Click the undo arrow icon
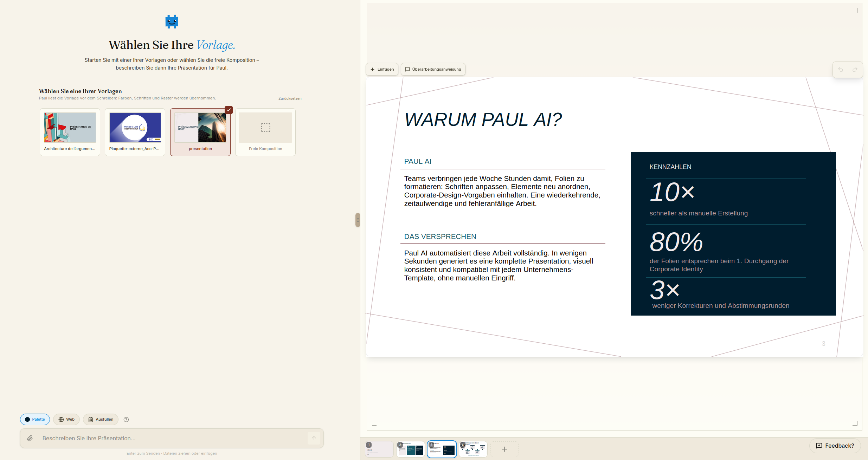868x460 pixels. coord(841,70)
